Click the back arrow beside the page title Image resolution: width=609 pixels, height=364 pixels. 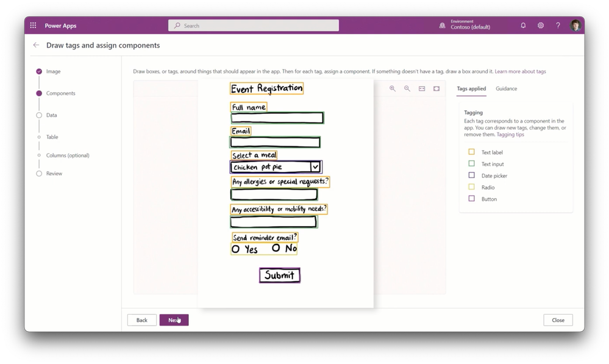36,45
